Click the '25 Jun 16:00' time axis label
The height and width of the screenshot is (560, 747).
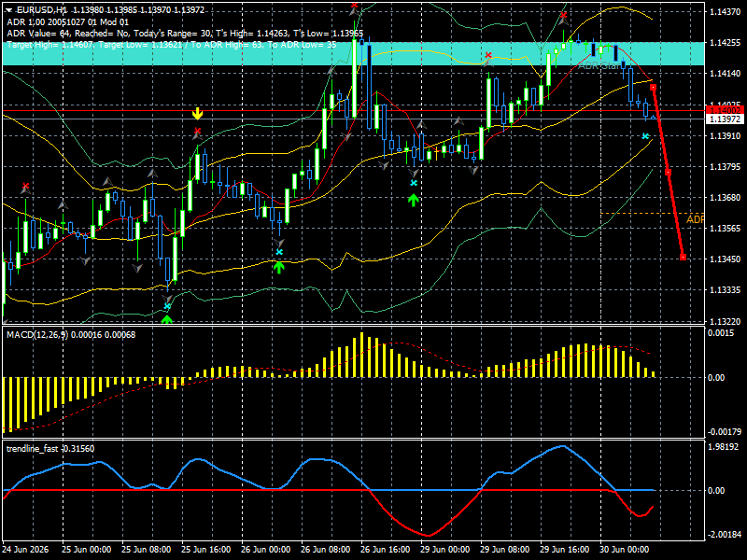[206, 549]
